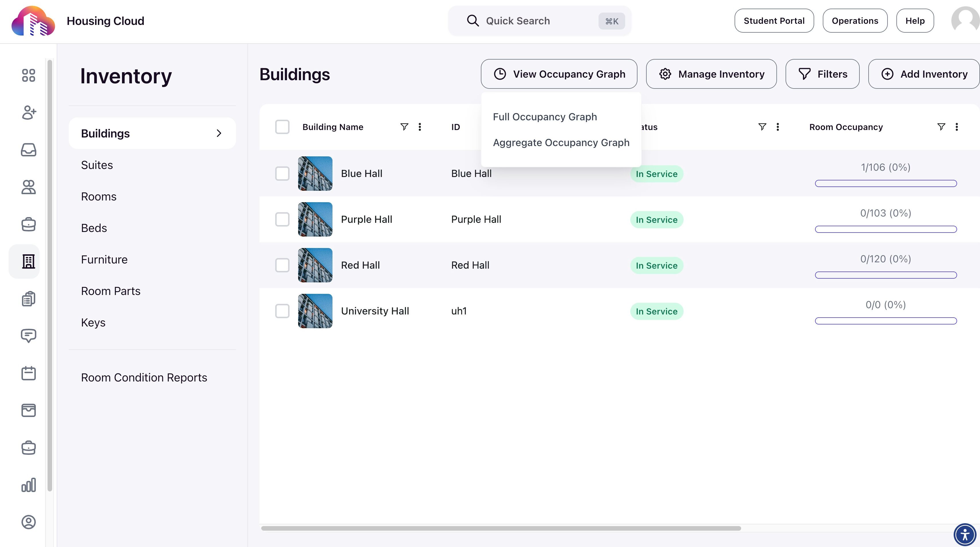Open Room Occupancy column options menu
The width and height of the screenshot is (980, 547).
(x=957, y=127)
